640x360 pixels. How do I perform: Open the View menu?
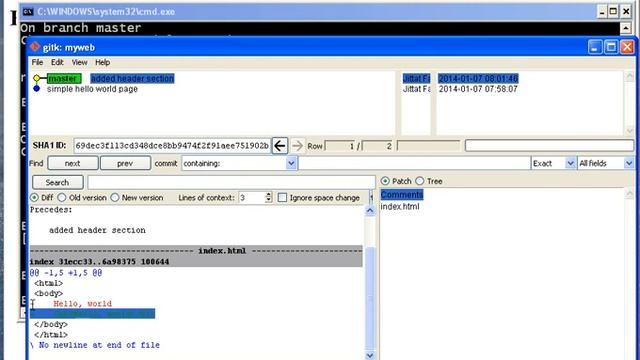(79, 62)
